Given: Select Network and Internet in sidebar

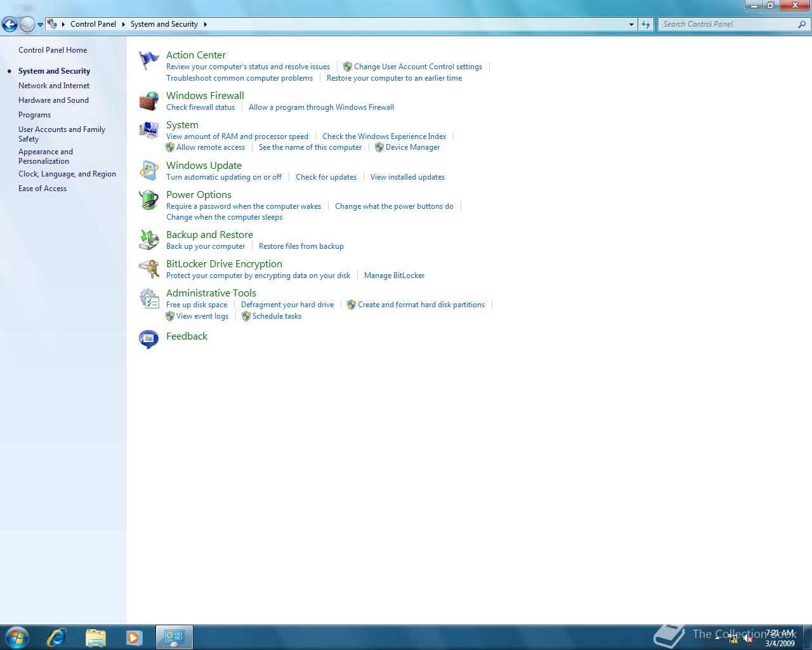Looking at the screenshot, I should 54,86.
